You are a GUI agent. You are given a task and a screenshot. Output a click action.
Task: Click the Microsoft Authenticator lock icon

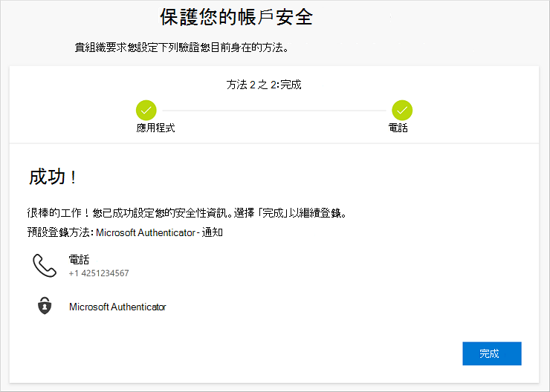pos(45,306)
